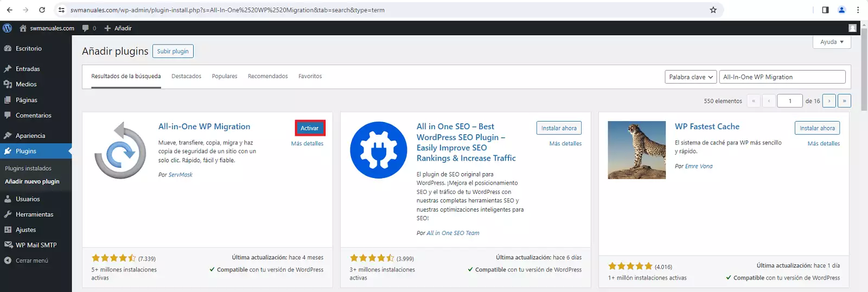Bookmark this page with the star icon

pyautogui.click(x=713, y=10)
